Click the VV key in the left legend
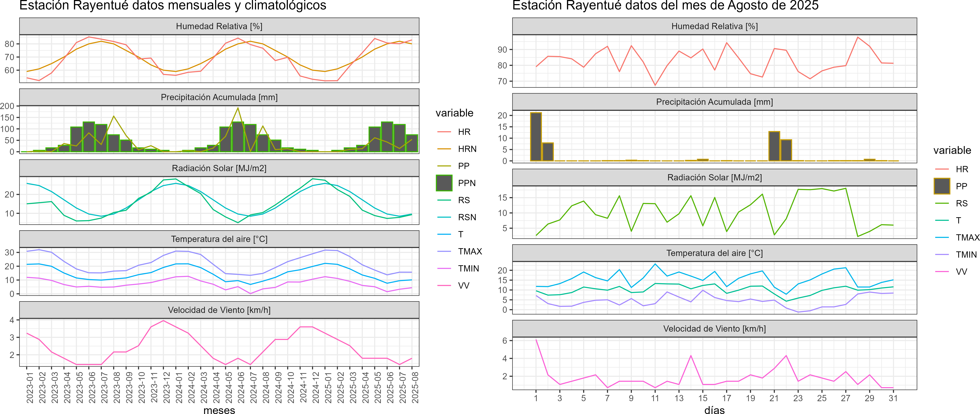980x414 pixels. 444,285
